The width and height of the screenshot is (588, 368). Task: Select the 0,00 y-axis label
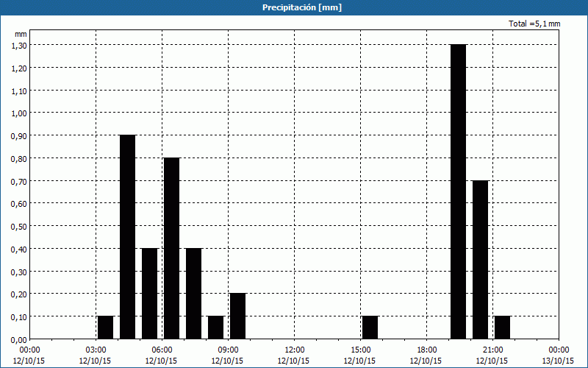19,340
